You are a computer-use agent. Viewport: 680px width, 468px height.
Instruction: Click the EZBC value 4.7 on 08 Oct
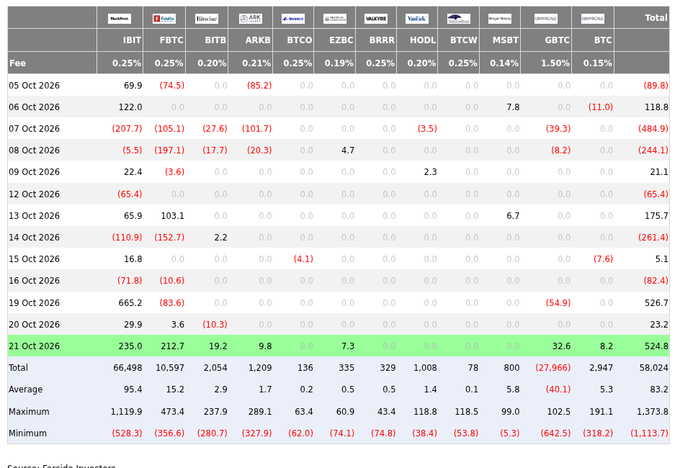(x=348, y=151)
